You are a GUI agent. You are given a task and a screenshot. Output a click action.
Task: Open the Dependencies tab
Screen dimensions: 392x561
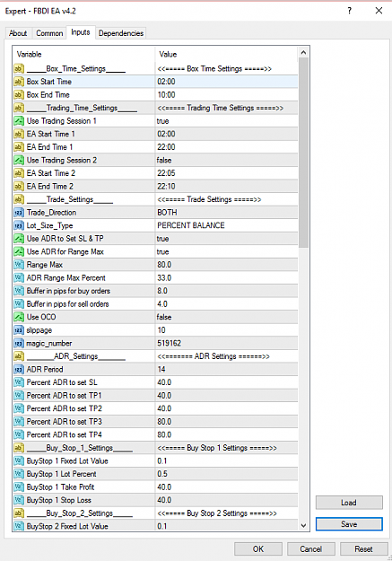(121, 33)
